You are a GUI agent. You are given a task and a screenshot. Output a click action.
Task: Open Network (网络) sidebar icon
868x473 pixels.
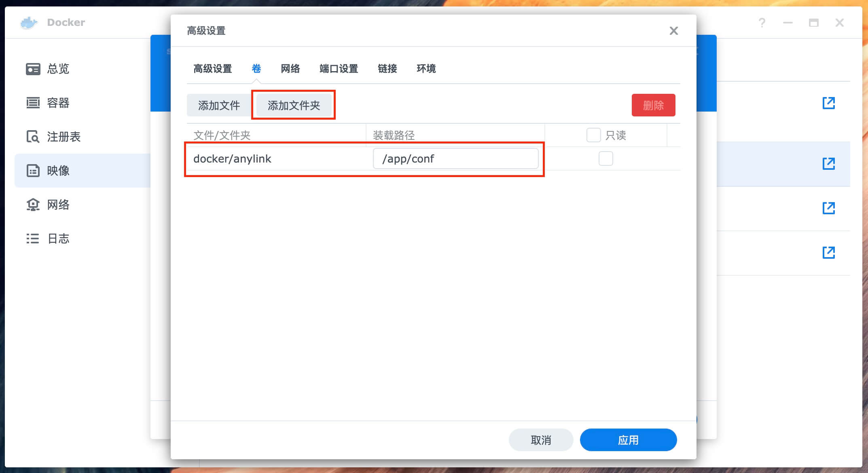coord(33,205)
